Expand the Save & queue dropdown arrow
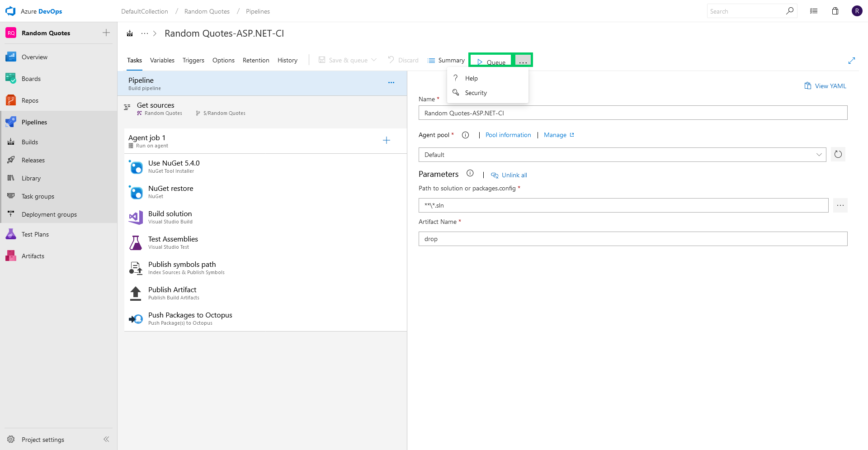This screenshot has height=450, width=868. tap(374, 60)
